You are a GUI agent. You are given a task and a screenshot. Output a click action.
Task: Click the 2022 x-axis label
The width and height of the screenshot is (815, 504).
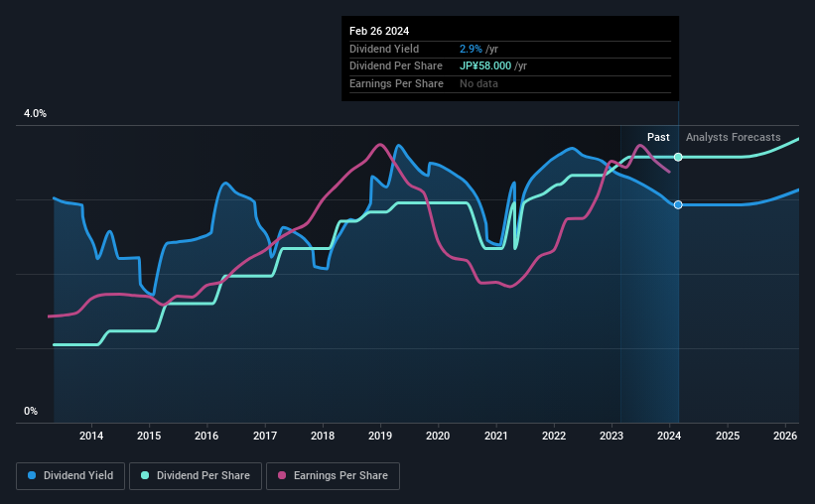point(554,436)
